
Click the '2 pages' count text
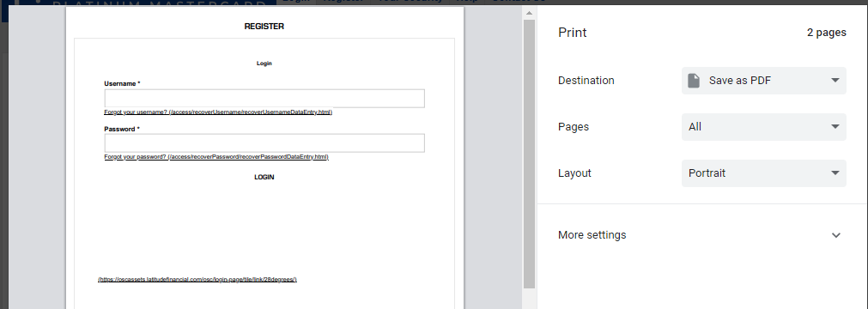(x=827, y=33)
